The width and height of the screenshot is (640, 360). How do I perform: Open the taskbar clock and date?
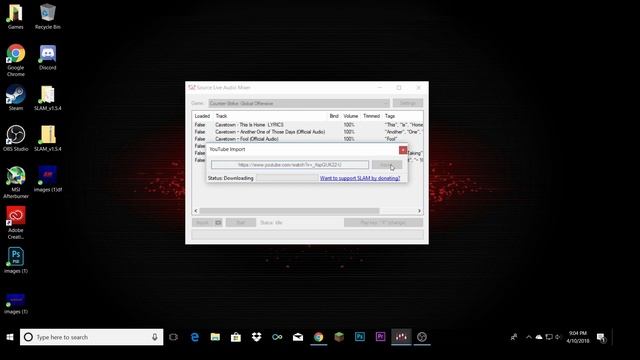point(578,337)
